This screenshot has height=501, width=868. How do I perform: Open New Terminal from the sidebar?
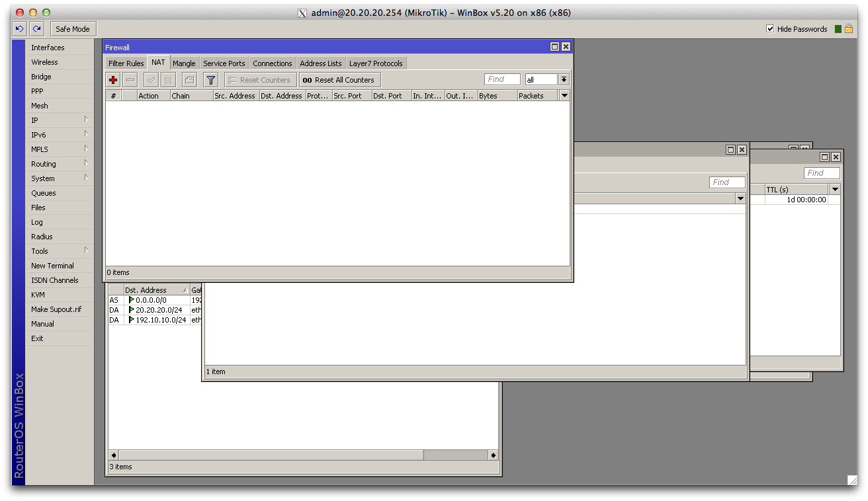60,266
